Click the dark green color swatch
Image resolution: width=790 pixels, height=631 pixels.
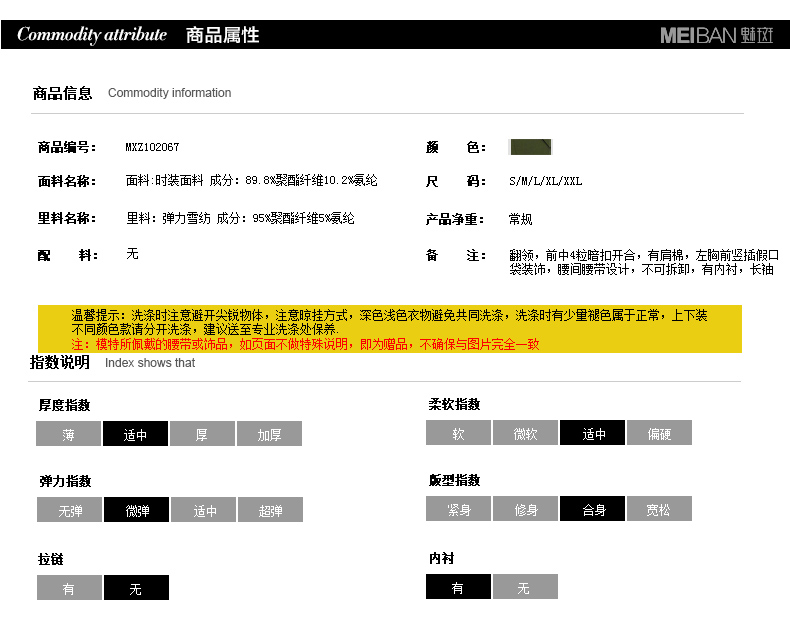click(x=531, y=147)
